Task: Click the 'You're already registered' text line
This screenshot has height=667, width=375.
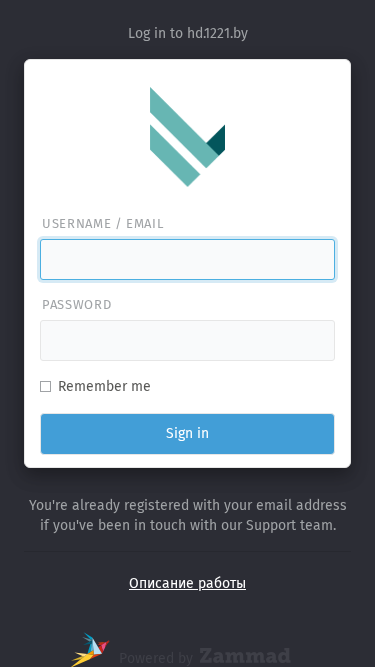Action: coord(188,505)
